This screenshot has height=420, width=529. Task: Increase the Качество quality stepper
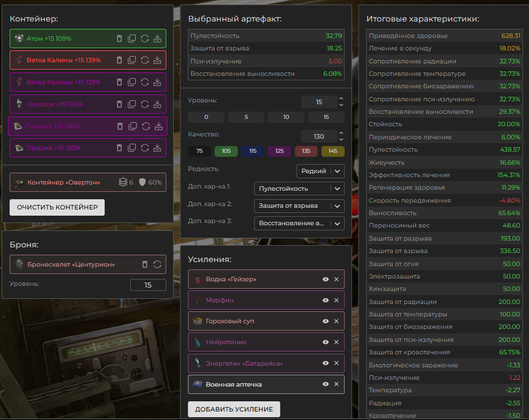pyautogui.click(x=341, y=134)
